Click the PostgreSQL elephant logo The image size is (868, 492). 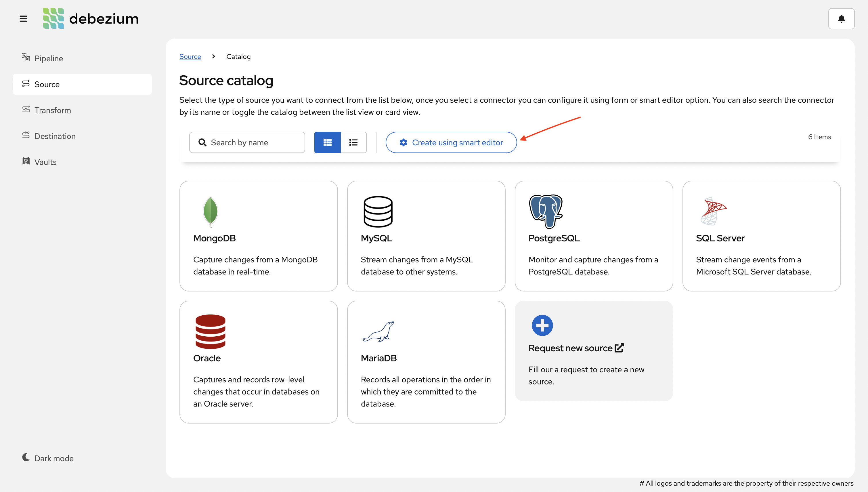pyautogui.click(x=546, y=211)
